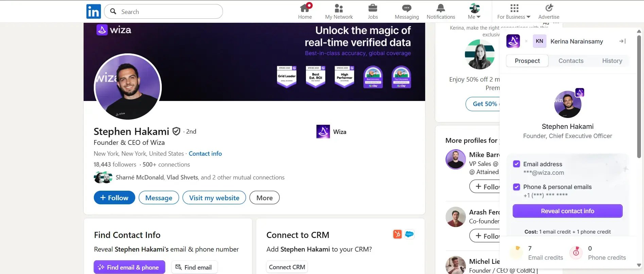
Task: Open Michel Lie's profile photo
Action: click(x=456, y=265)
